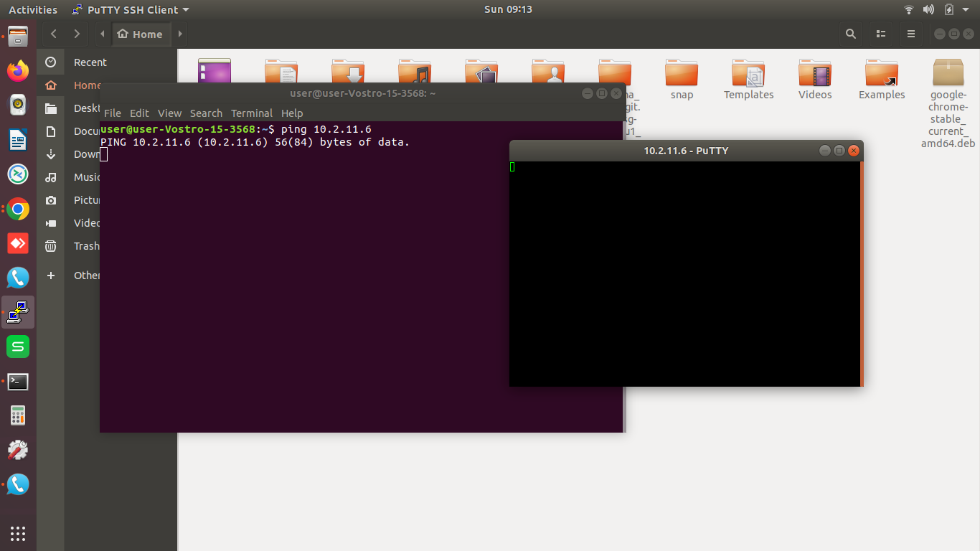Open the Files cabinet icon in dock
The height and width of the screenshot is (551, 980).
[x=18, y=36]
